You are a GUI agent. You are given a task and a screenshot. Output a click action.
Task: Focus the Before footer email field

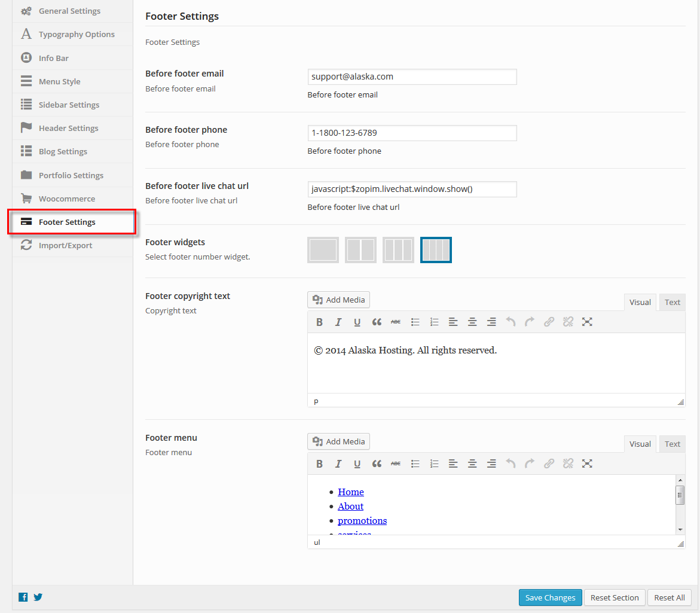click(x=412, y=77)
